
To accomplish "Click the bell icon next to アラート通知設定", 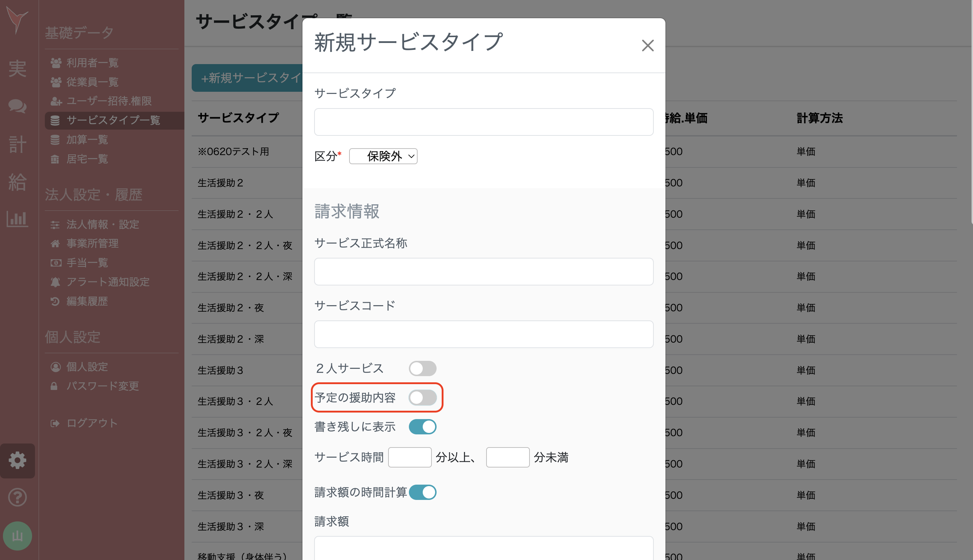I will (55, 282).
